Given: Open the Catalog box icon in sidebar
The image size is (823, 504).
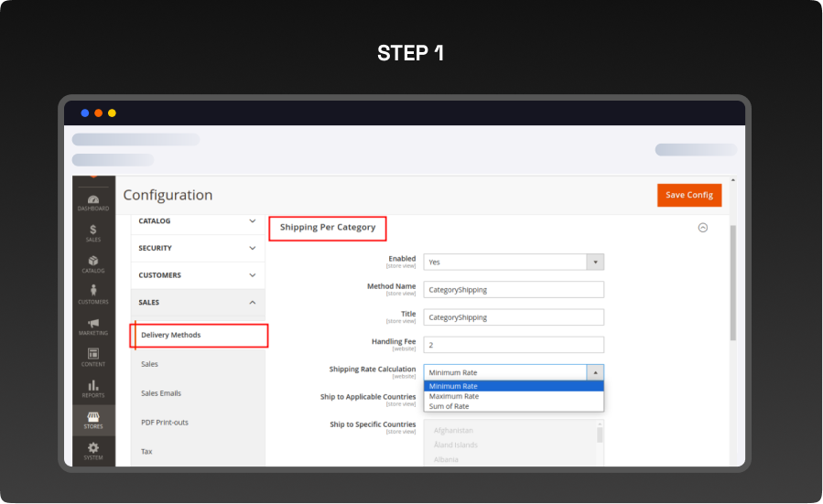Looking at the screenshot, I should (x=93, y=263).
